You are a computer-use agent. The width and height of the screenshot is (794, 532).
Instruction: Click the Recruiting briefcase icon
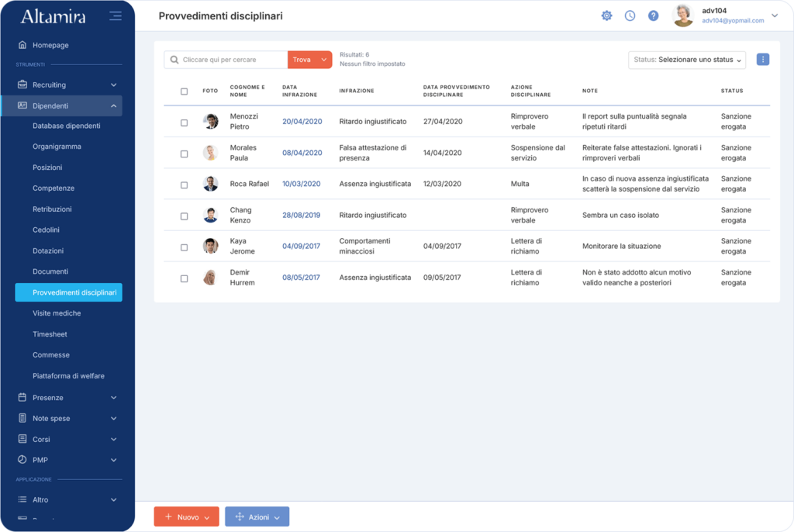click(x=22, y=85)
